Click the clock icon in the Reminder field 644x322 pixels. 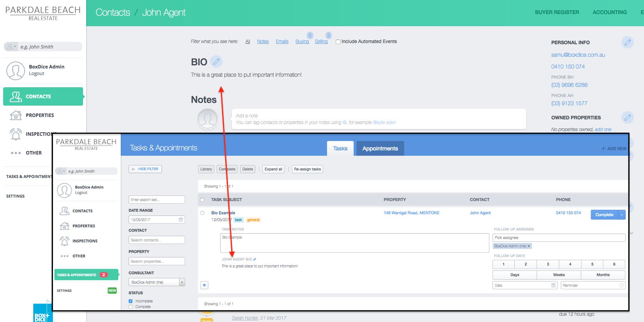tap(621, 286)
